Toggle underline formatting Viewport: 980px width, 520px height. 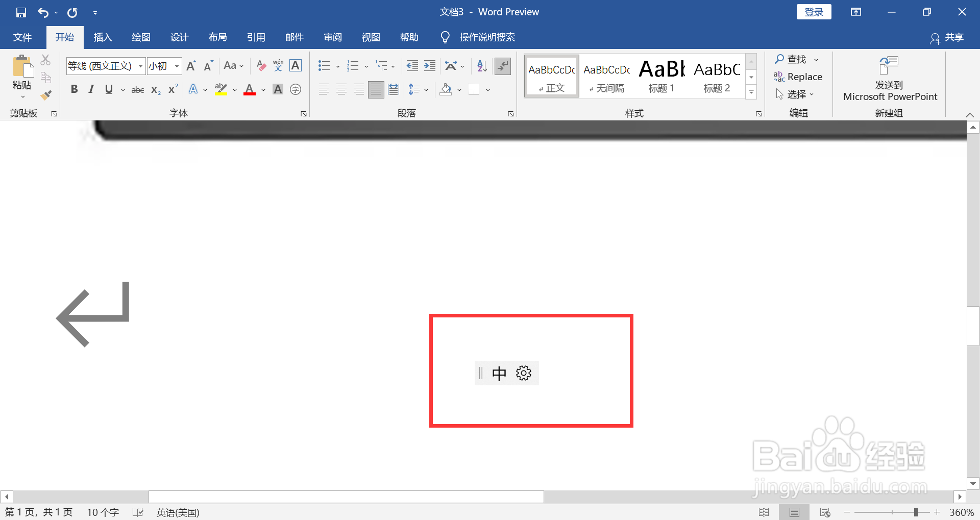pyautogui.click(x=109, y=90)
